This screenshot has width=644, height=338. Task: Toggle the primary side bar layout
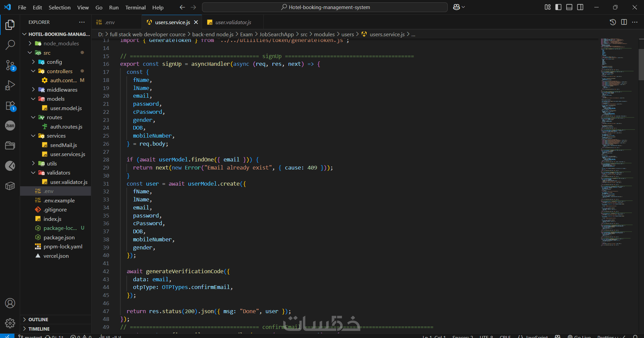tap(558, 7)
